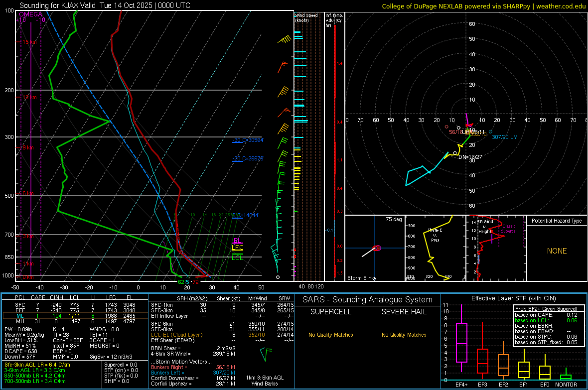Click the magenta EL marker on skew-T
The width and height of the screenshot is (588, 390).
(x=237, y=241)
